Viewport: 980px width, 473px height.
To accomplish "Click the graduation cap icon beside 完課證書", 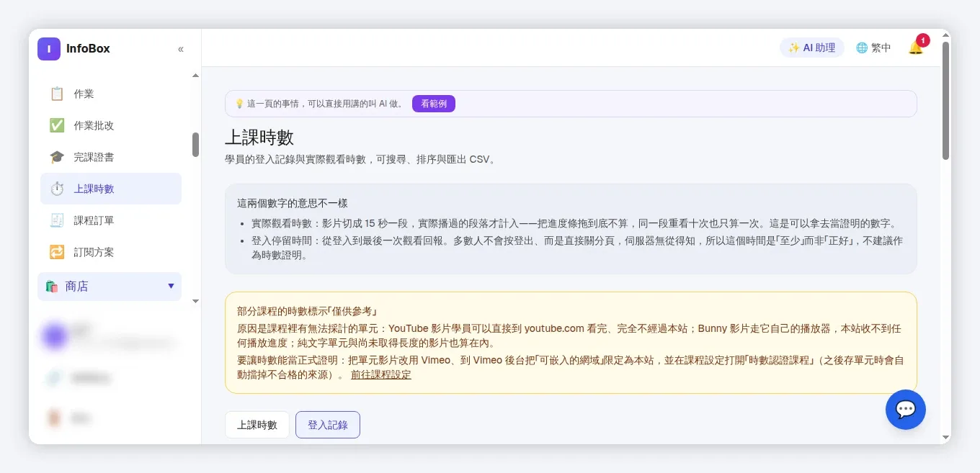I will pyautogui.click(x=57, y=157).
